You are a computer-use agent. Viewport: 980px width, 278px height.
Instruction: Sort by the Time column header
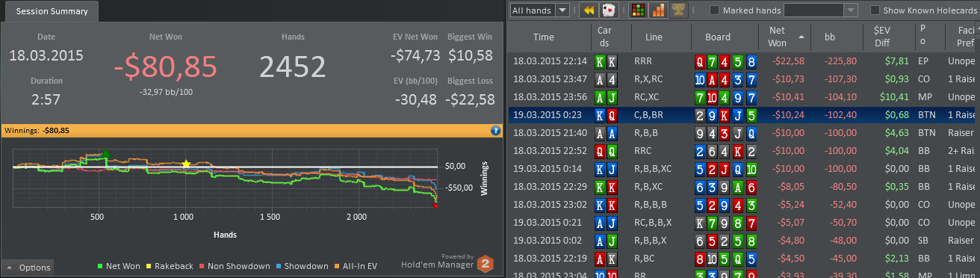pos(544,37)
